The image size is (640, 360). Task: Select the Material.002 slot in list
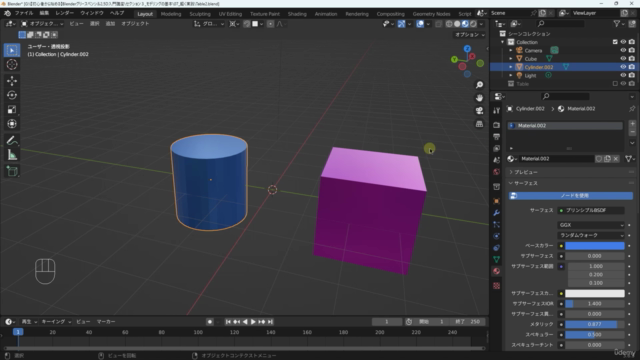pyautogui.click(x=565, y=126)
